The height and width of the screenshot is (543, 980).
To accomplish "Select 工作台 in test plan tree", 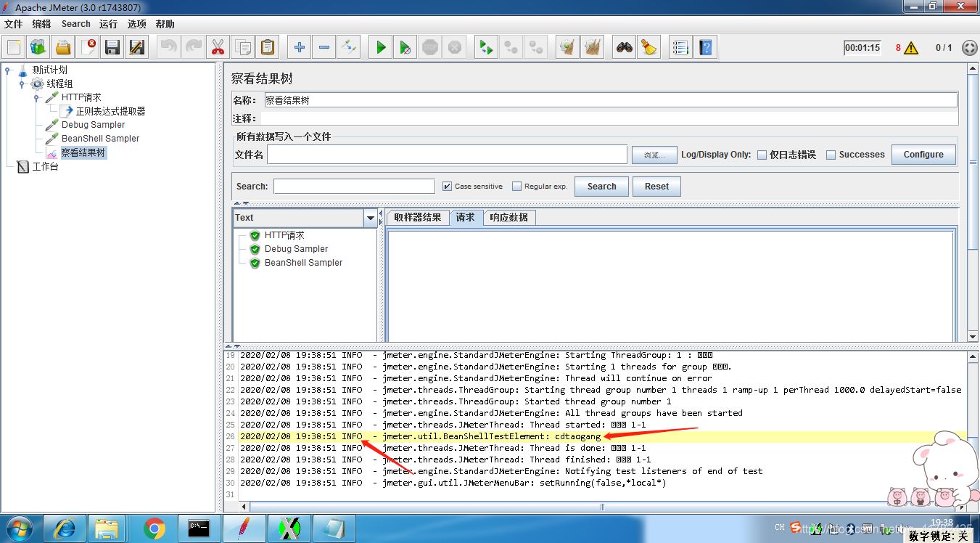I will 45,167.
